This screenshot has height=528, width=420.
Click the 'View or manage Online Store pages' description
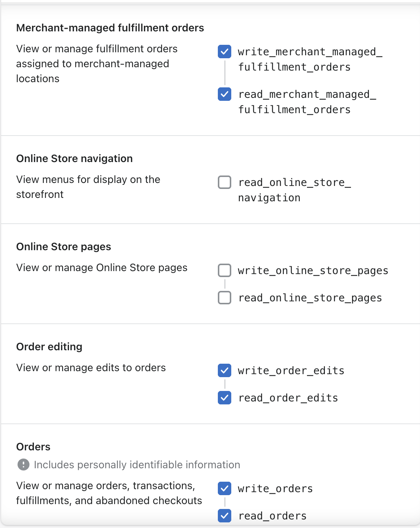[x=101, y=268]
